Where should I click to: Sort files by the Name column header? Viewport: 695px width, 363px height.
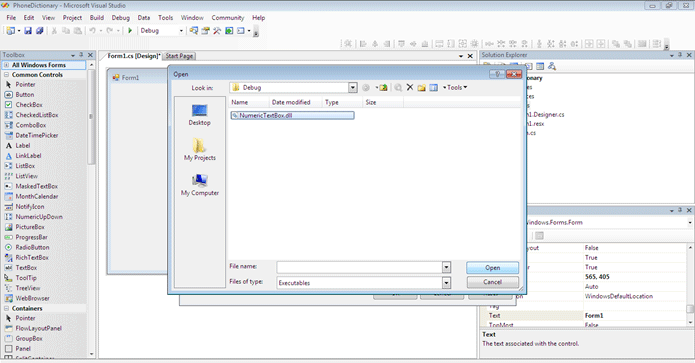click(249, 102)
